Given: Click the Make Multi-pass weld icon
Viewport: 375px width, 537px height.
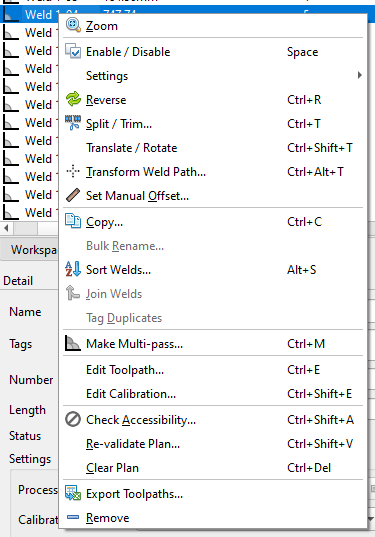Looking at the screenshot, I should pos(73,343).
